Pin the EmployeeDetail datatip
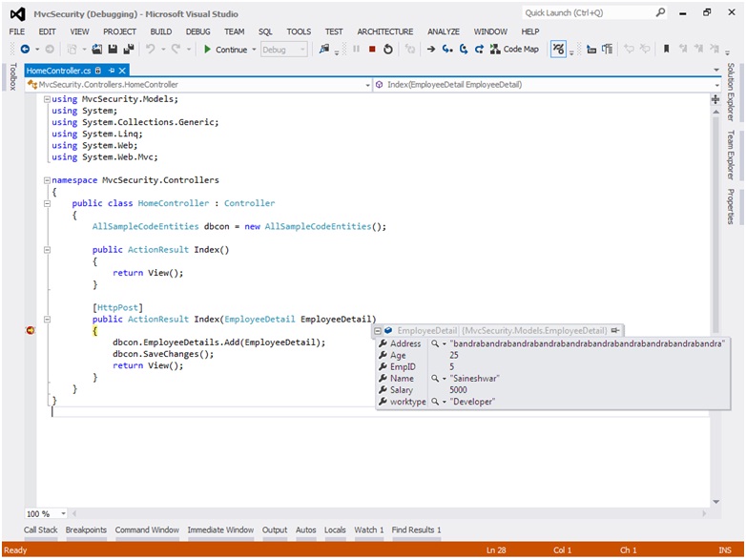Image resolution: width=746 pixels, height=560 pixels. (615, 330)
